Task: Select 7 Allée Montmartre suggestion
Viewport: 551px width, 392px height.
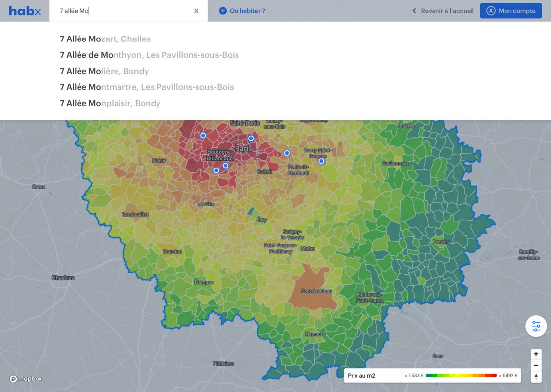Action: [147, 87]
